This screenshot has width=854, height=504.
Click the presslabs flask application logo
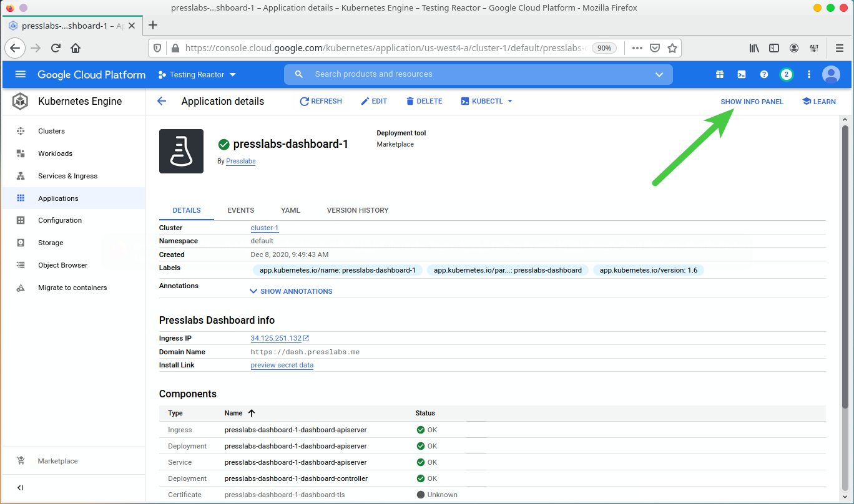pyautogui.click(x=181, y=151)
